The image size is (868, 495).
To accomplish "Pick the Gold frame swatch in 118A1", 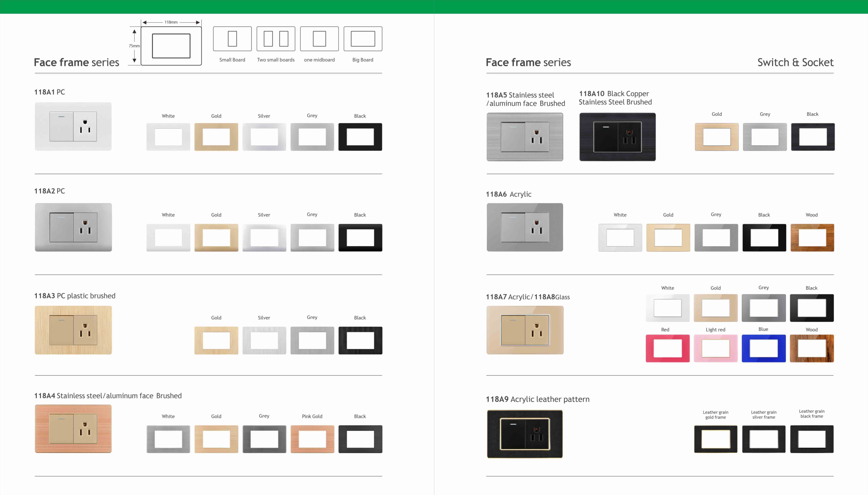I will pyautogui.click(x=216, y=137).
